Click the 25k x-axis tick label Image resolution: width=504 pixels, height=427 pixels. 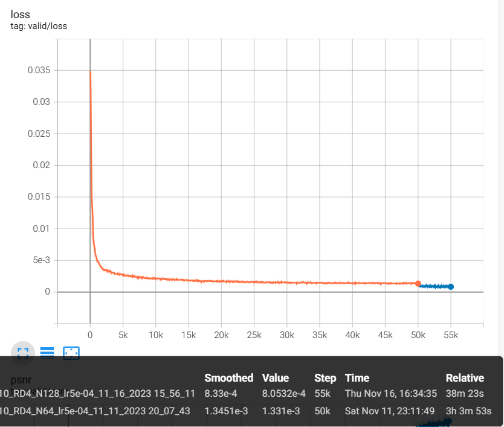point(254,334)
